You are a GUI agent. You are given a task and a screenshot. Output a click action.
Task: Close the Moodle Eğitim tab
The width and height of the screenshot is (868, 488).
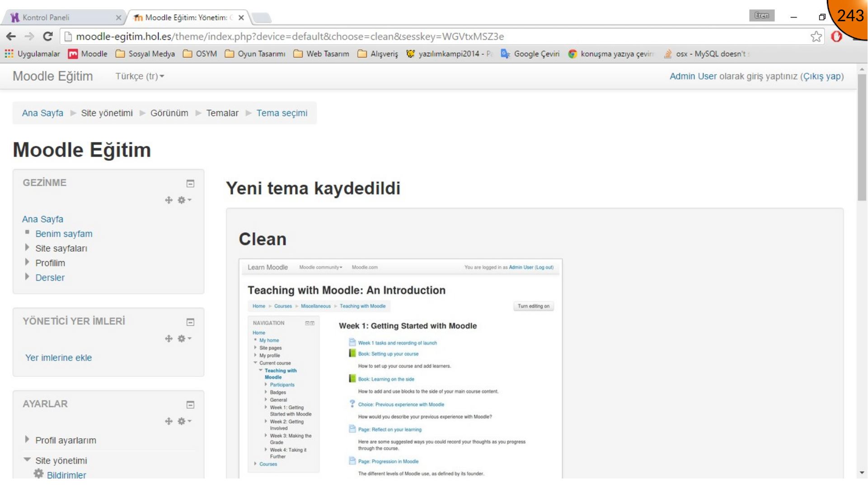241,18
